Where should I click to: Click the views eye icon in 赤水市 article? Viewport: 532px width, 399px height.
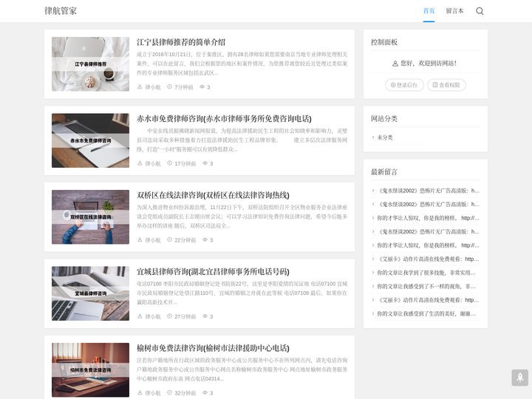205,163
